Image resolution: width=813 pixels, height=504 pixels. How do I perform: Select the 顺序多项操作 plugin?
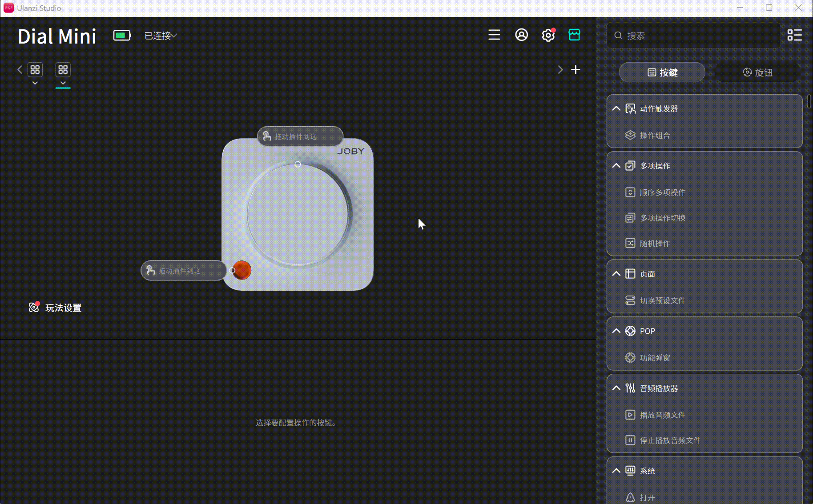coord(704,192)
